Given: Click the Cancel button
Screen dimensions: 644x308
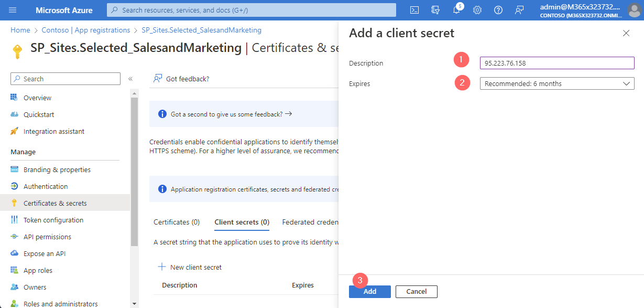Looking at the screenshot, I should 416,291.
